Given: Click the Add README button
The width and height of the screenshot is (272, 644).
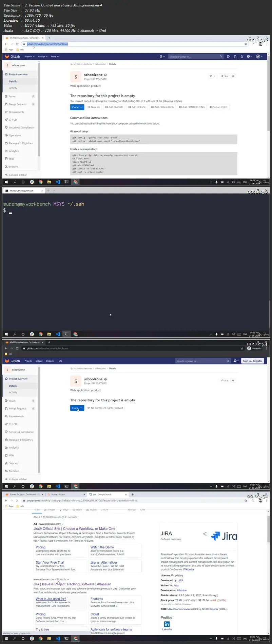Looking at the screenshot, I should tap(114, 107).
